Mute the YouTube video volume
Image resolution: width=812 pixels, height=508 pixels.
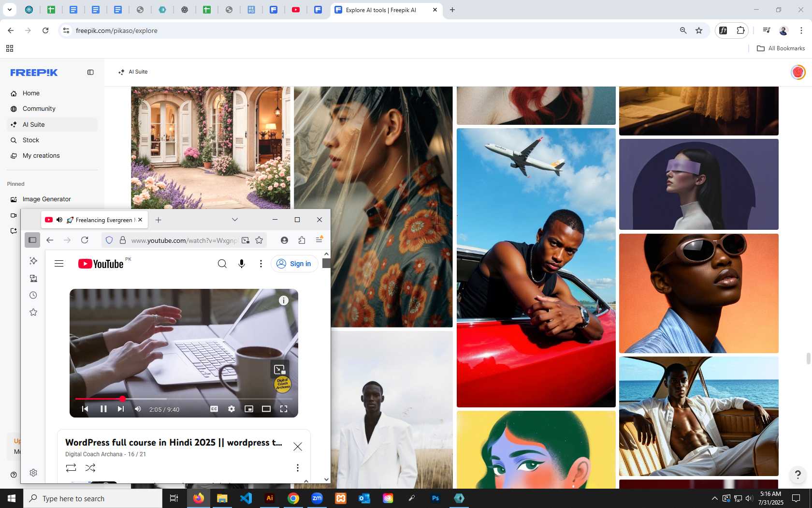coord(138,409)
